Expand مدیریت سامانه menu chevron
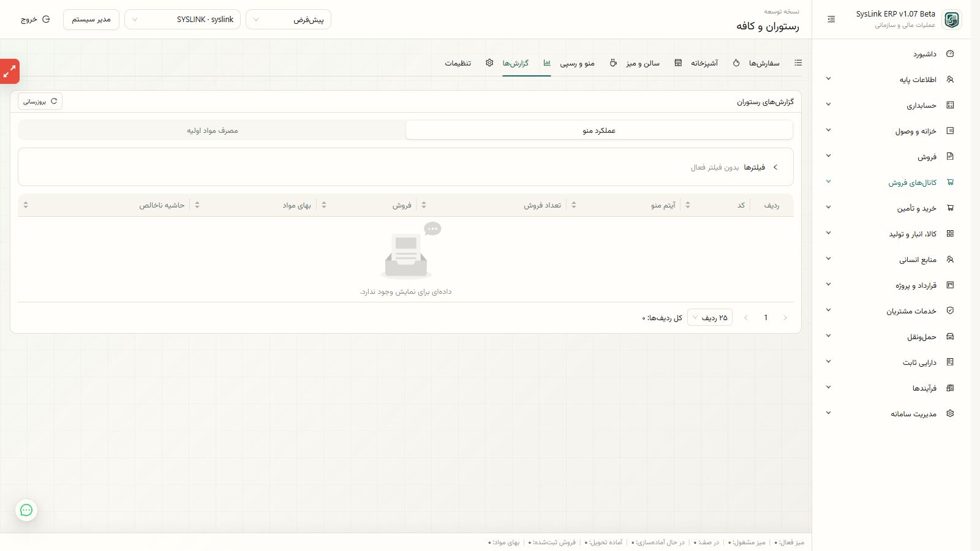The image size is (980, 551). click(x=829, y=413)
